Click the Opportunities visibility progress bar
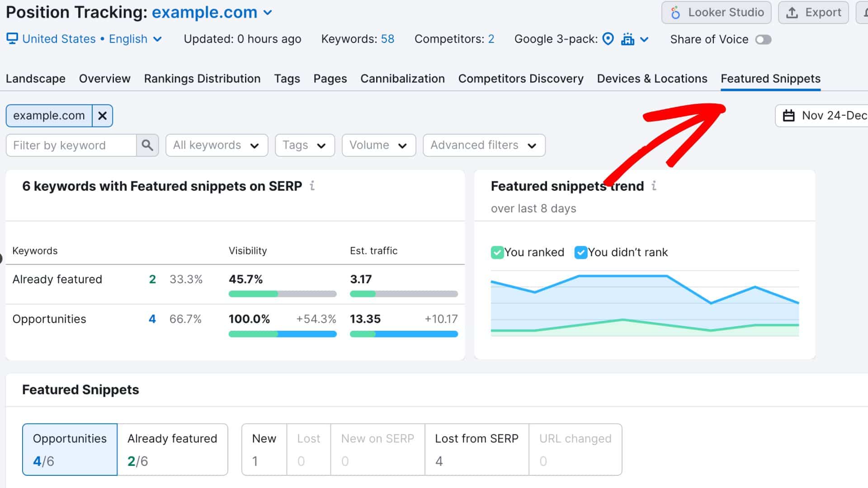 [282, 334]
